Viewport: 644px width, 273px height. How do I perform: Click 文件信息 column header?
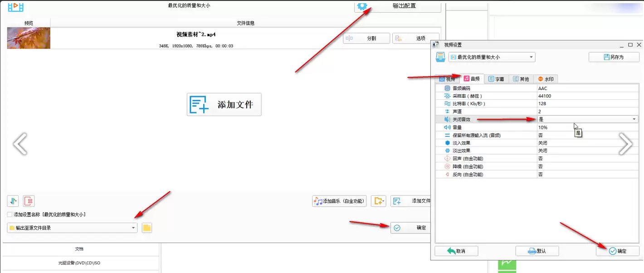(x=246, y=23)
